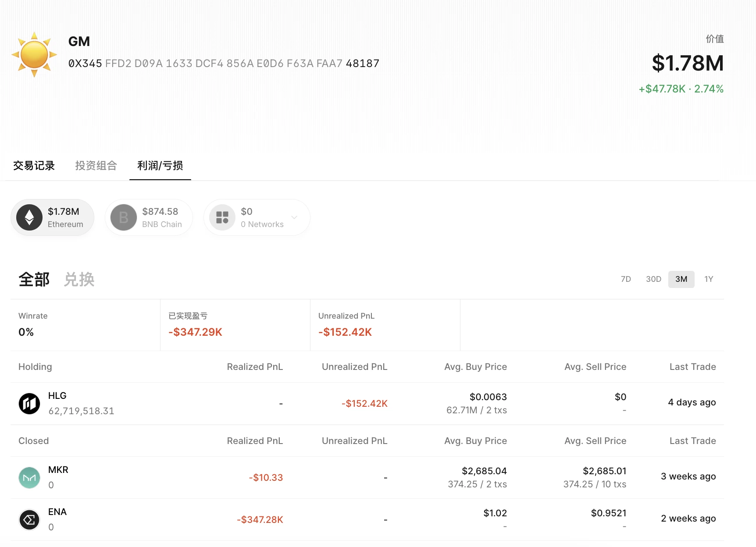Switch to the 投资组合 tab

96,166
